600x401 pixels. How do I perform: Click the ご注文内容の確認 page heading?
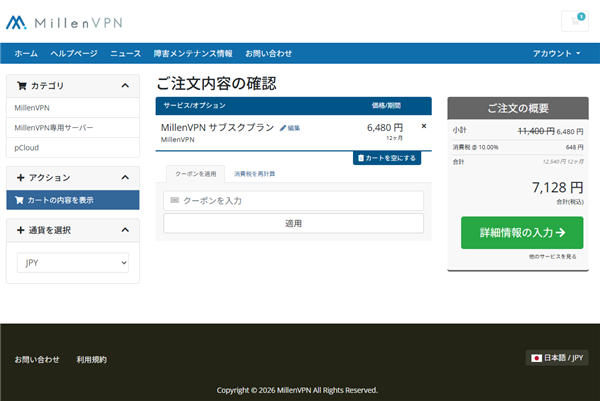tap(217, 83)
